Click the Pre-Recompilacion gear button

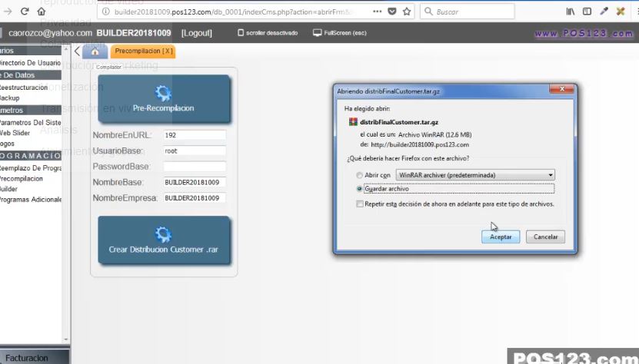click(163, 99)
